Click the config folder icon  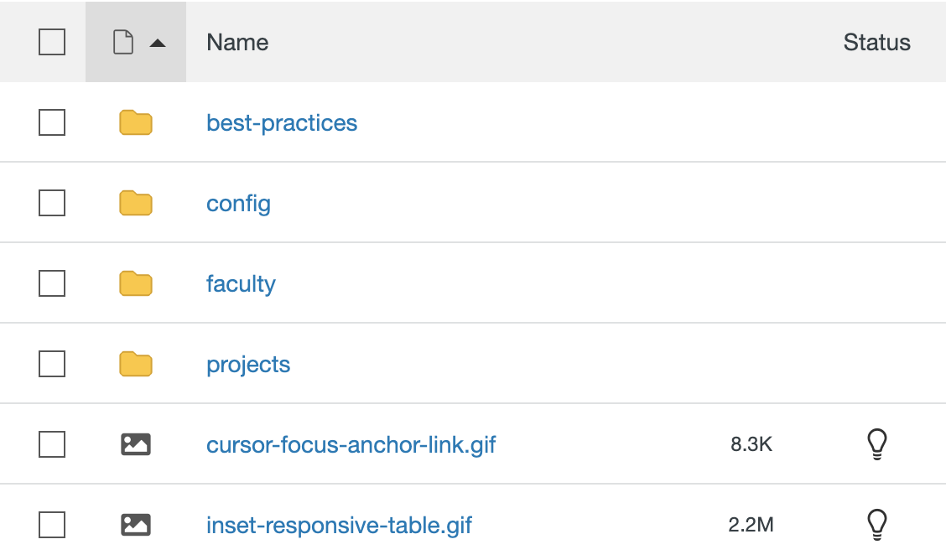[136, 204]
